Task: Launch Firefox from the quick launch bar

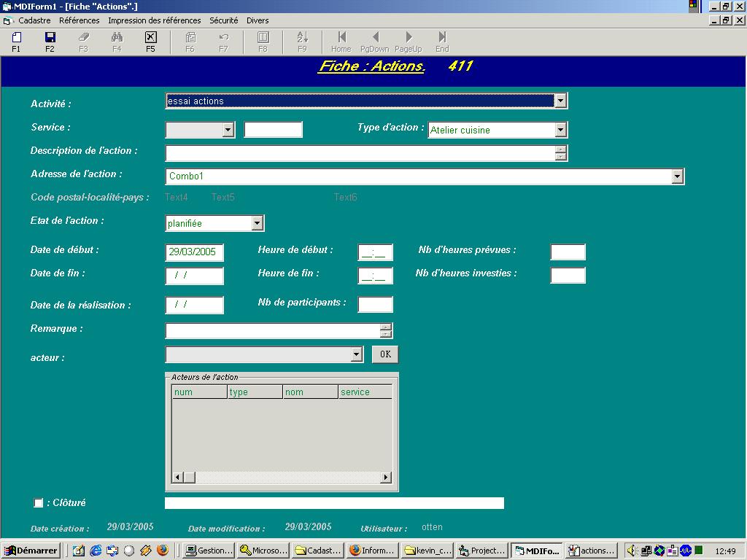Action: click(162, 551)
